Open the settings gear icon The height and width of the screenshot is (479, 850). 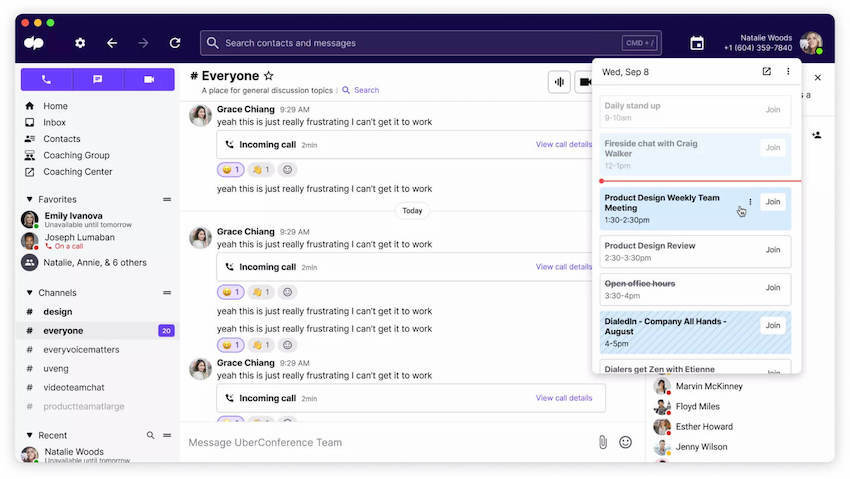[x=80, y=43]
